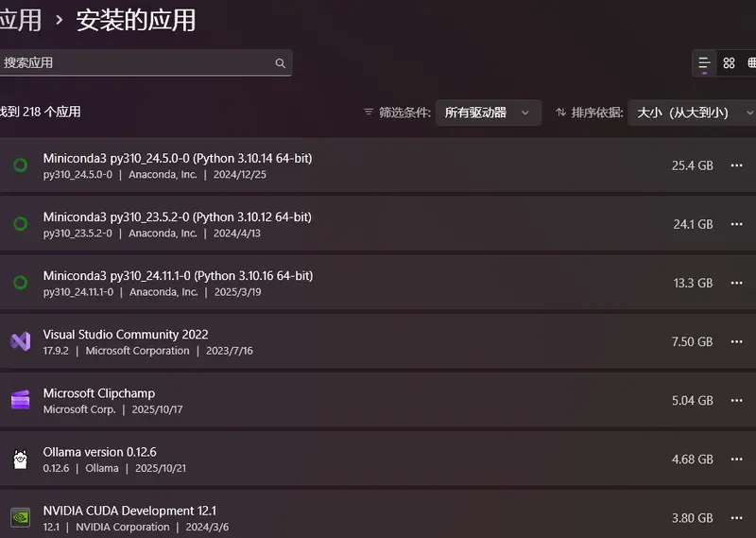The height and width of the screenshot is (538, 756).
Task: Click the 218 个应用 count text
Action: (51, 112)
